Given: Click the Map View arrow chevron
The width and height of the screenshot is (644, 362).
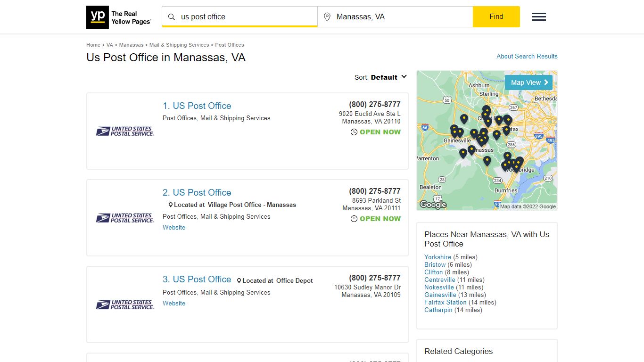Looking at the screenshot, I should tap(546, 82).
